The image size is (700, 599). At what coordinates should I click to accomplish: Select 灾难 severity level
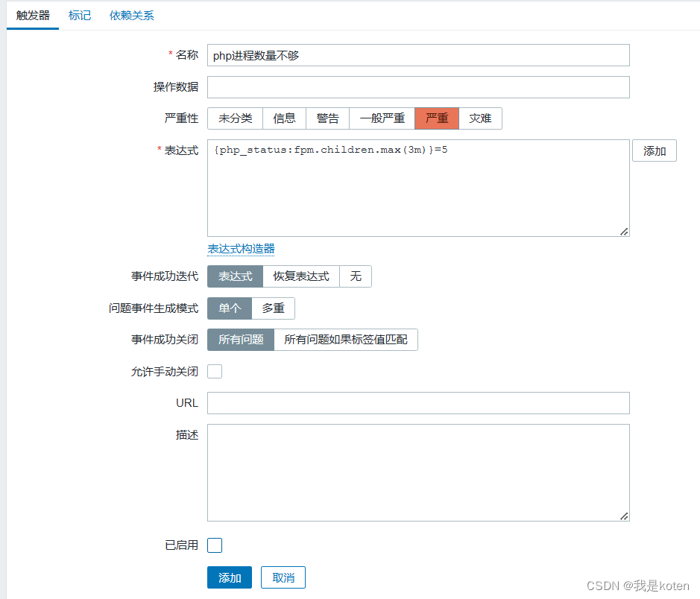480,118
